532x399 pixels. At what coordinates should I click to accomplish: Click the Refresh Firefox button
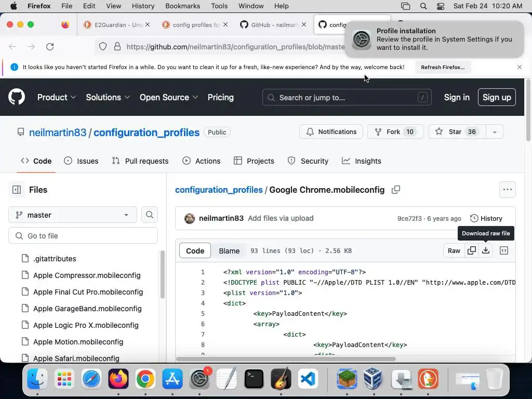(x=443, y=67)
